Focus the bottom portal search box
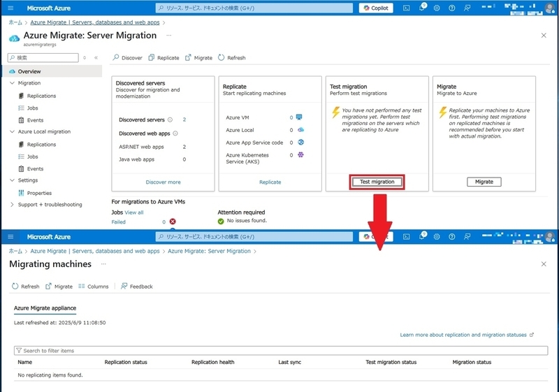 point(254,237)
